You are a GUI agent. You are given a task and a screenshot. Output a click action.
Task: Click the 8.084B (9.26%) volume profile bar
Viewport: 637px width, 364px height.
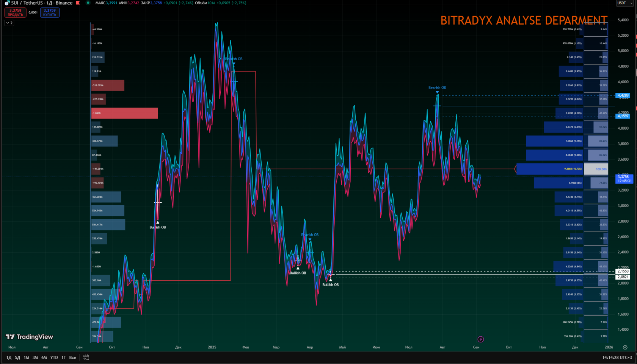click(554, 155)
